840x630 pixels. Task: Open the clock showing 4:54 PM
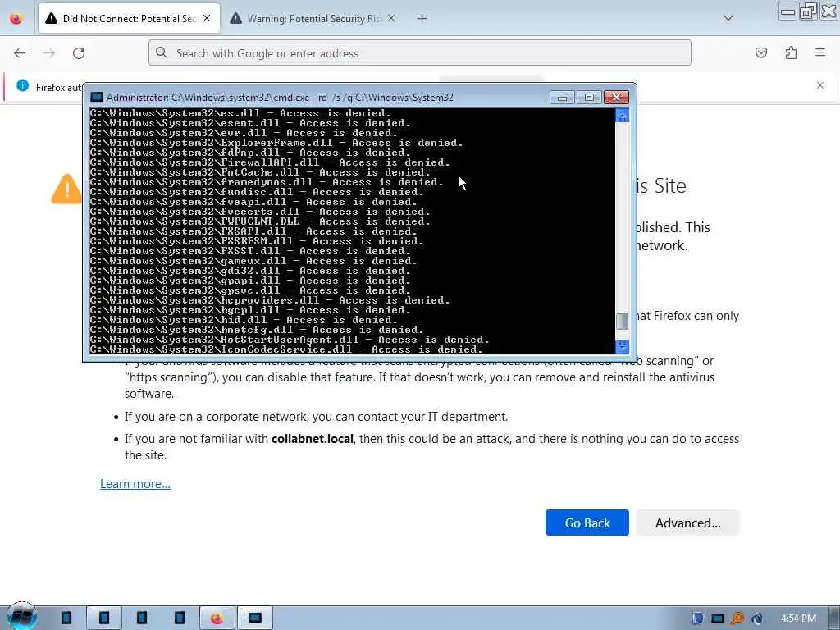(x=798, y=619)
